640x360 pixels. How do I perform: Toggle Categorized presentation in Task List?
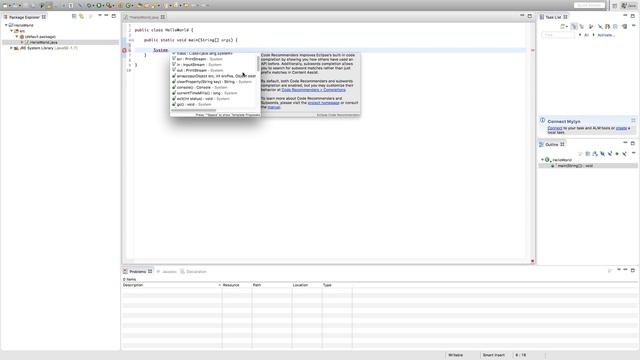coord(574,27)
